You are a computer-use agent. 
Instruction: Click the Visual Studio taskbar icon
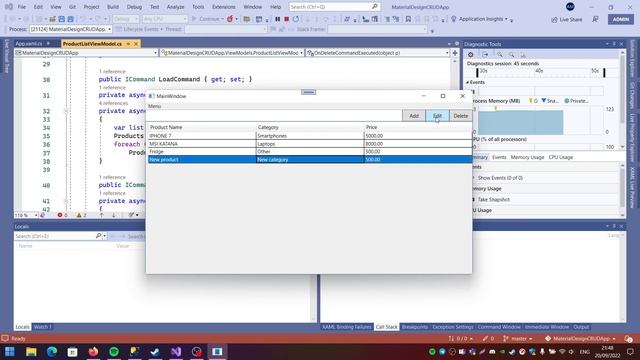[x=176, y=351]
